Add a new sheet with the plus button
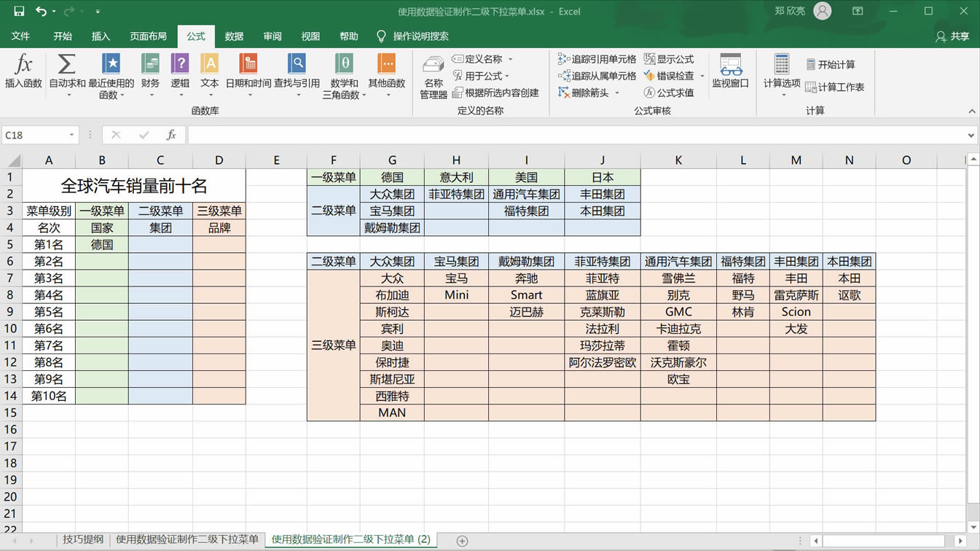 click(x=462, y=540)
